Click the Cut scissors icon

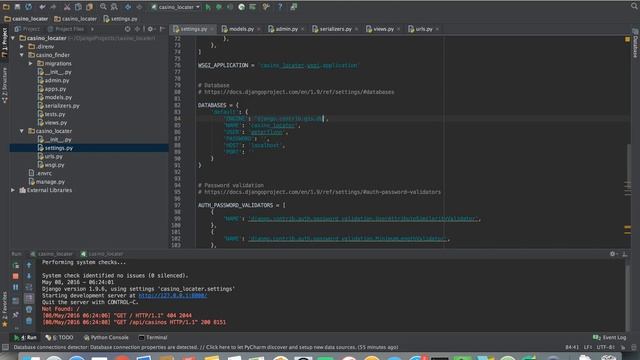pos(67,7)
